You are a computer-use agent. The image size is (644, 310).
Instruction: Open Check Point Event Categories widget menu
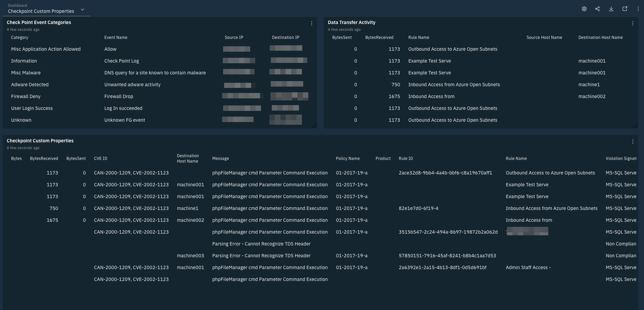[311, 23]
